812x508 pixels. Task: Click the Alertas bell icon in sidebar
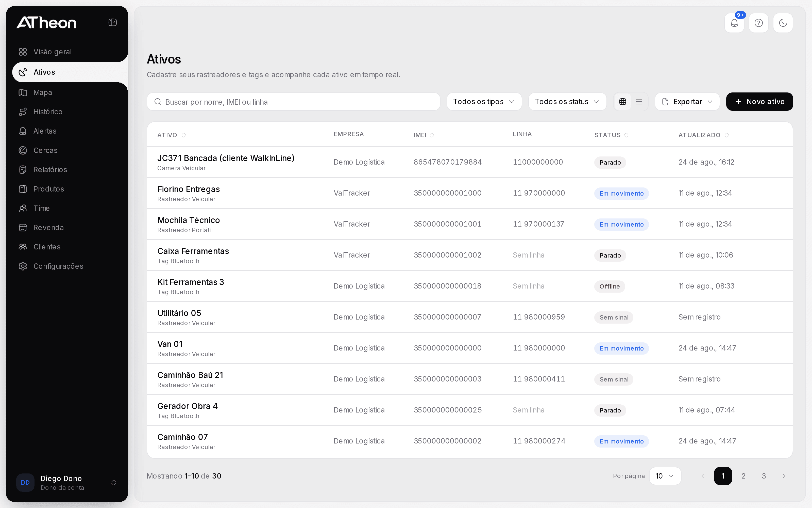tap(23, 131)
